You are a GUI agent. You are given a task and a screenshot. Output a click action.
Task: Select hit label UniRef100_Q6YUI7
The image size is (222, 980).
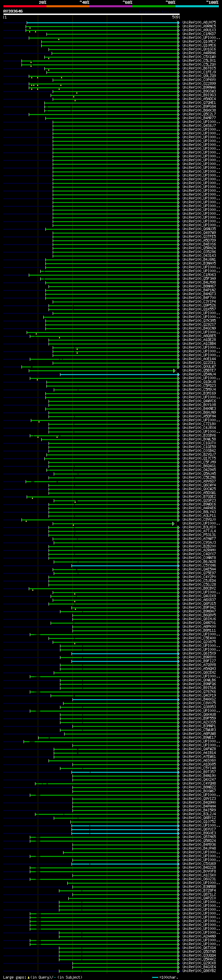pyautogui.click(x=199, y=829)
